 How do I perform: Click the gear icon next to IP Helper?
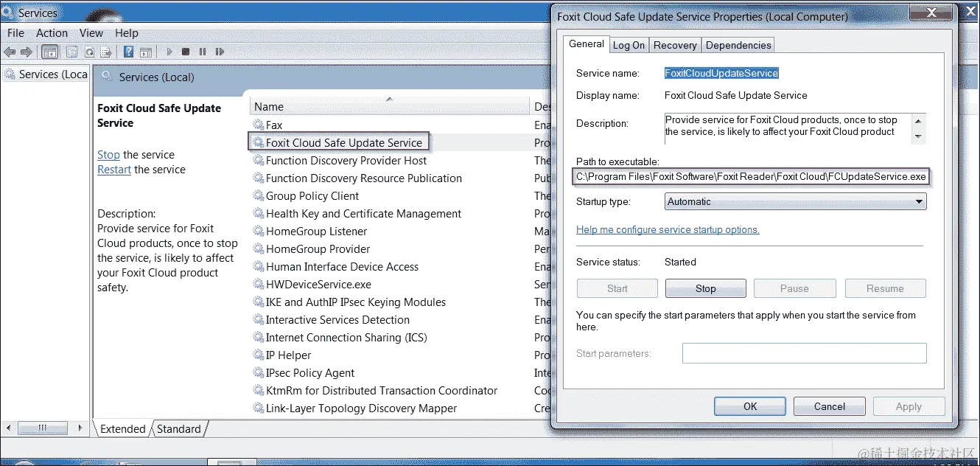pyautogui.click(x=258, y=355)
